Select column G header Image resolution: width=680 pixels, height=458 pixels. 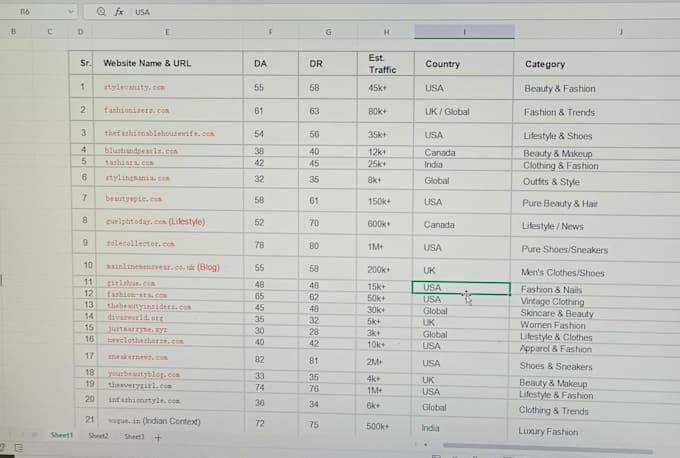(x=328, y=32)
